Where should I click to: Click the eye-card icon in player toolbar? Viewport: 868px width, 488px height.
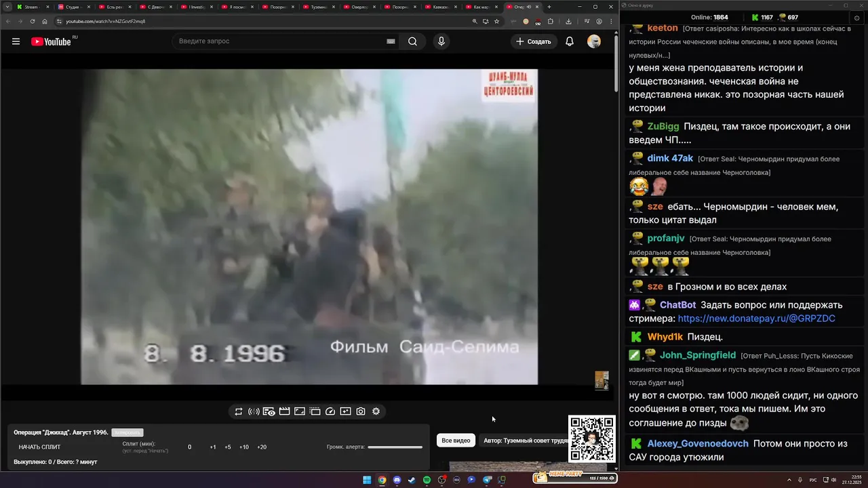(269, 411)
